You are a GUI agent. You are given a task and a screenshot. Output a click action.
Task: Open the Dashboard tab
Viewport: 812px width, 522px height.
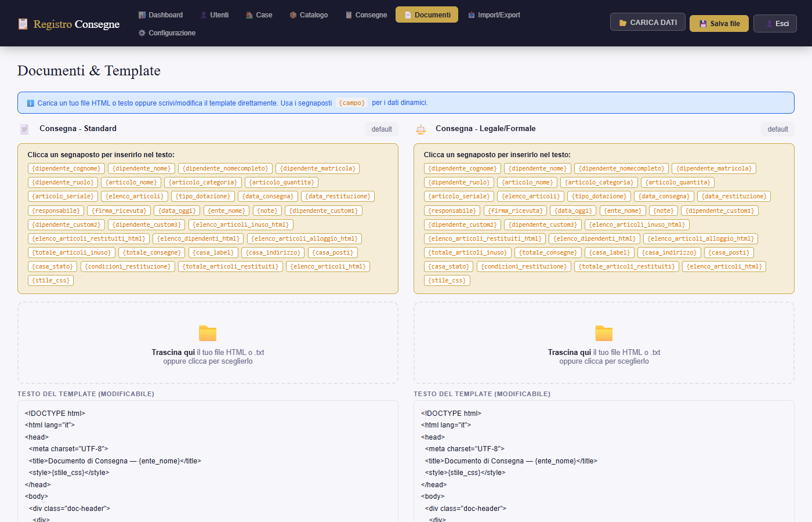click(161, 15)
